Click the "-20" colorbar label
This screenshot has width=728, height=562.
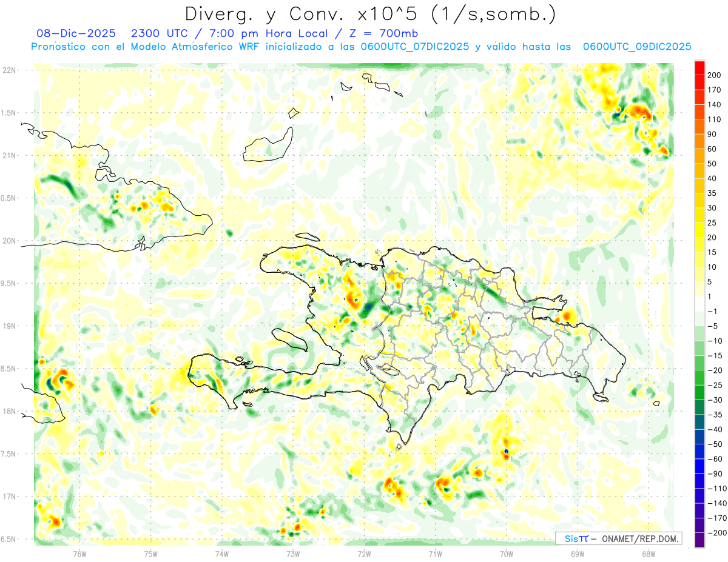pyautogui.click(x=716, y=370)
